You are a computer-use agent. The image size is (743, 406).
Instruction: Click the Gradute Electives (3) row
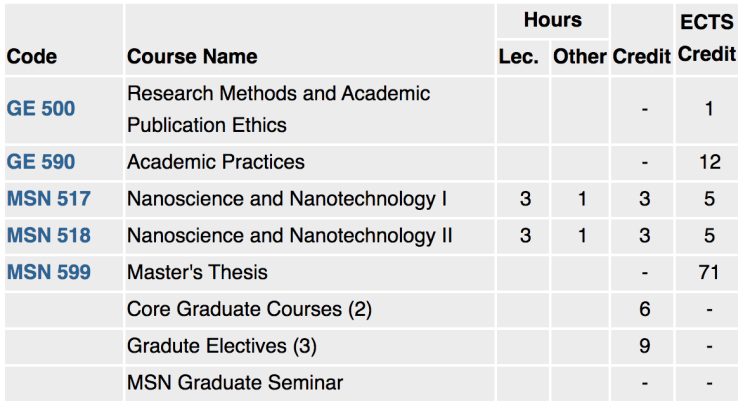coord(372,346)
